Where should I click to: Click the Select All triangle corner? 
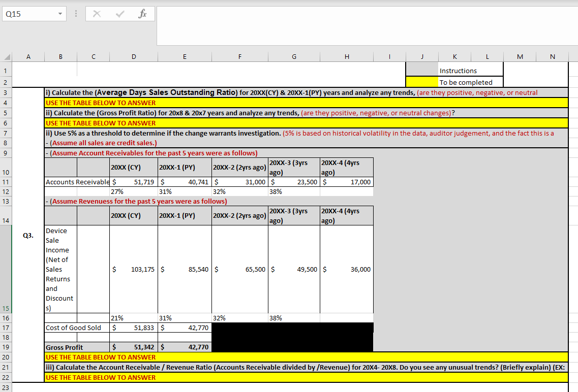7,57
